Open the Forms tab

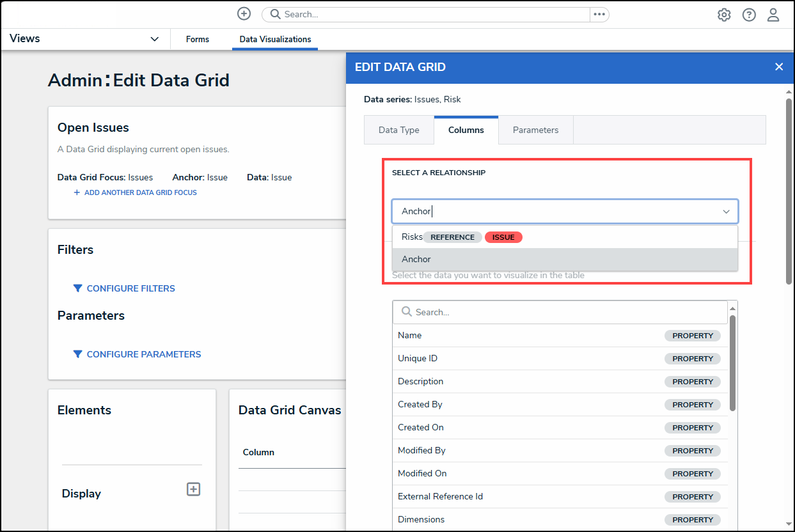point(198,39)
